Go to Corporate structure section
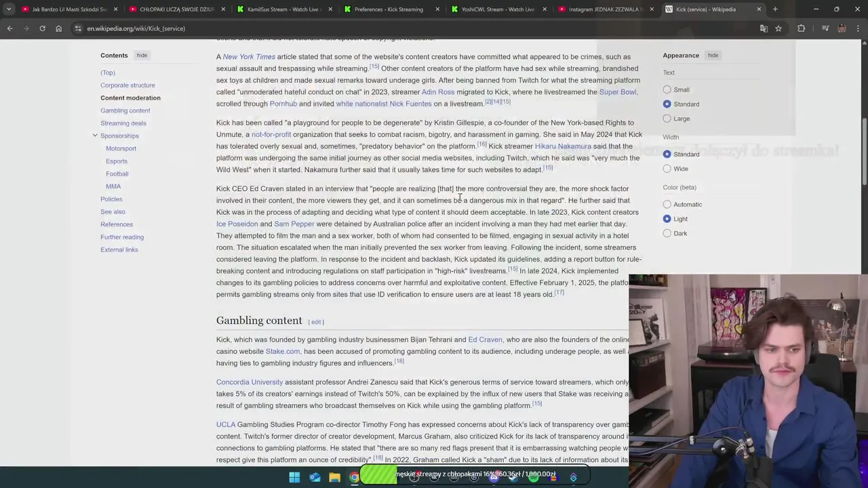This screenshot has height=488, width=868. coord(127,85)
